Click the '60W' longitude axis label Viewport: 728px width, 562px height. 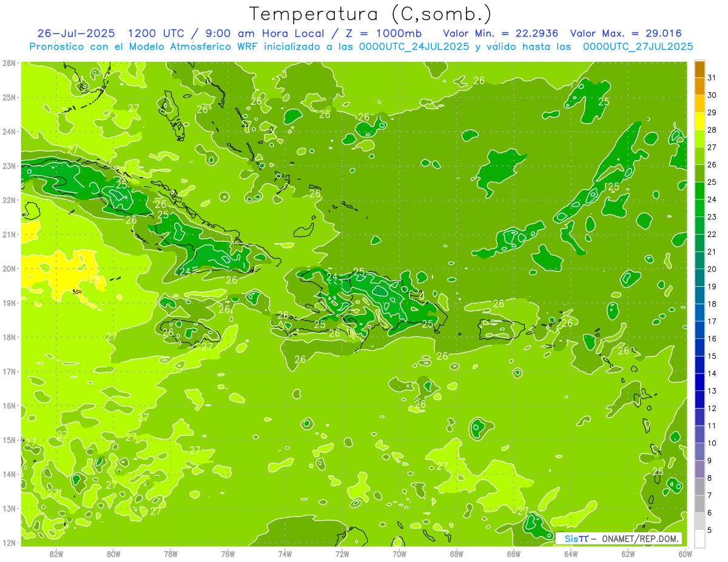[x=685, y=554]
